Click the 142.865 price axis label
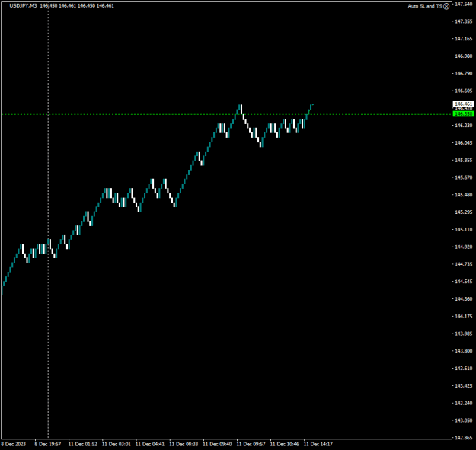Screen dimensions: 476x450 464,438
